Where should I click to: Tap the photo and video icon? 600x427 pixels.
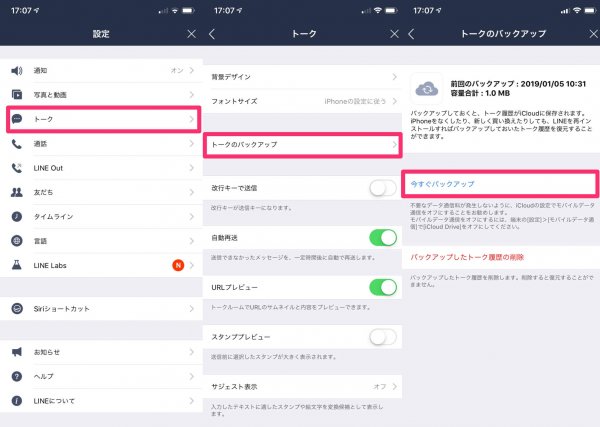(x=16, y=95)
